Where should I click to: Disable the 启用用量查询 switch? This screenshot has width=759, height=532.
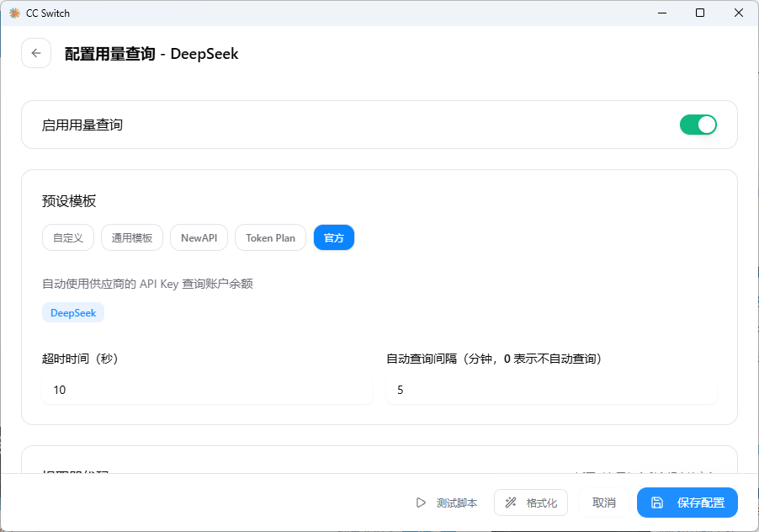tap(698, 125)
